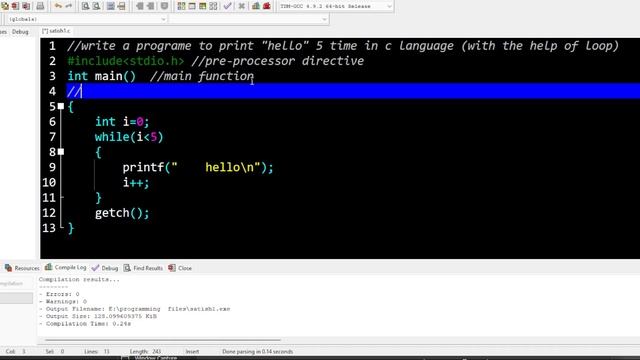This screenshot has width=640, height=360.
Task: Click the 'Errors: 0' log line
Action: (59, 294)
